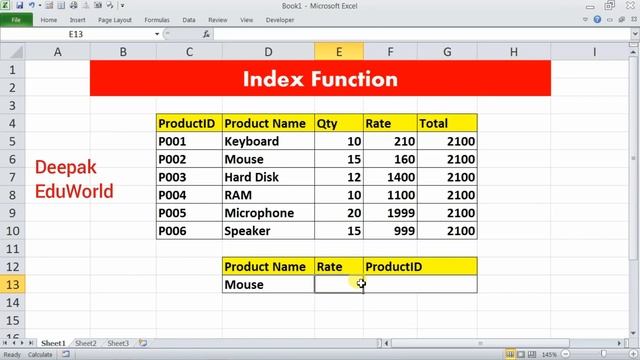Select the rate cell 1400
This screenshot has width=640, height=360.
point(390,177)
